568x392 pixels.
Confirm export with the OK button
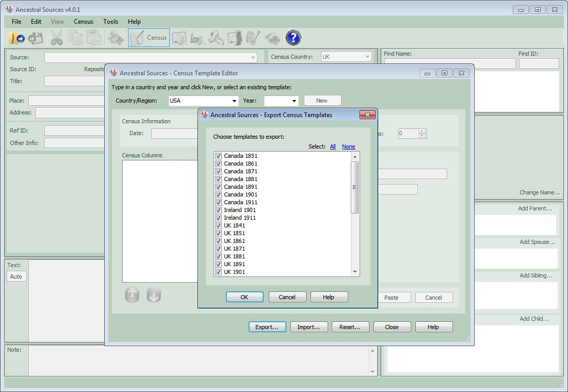[245, 297]
